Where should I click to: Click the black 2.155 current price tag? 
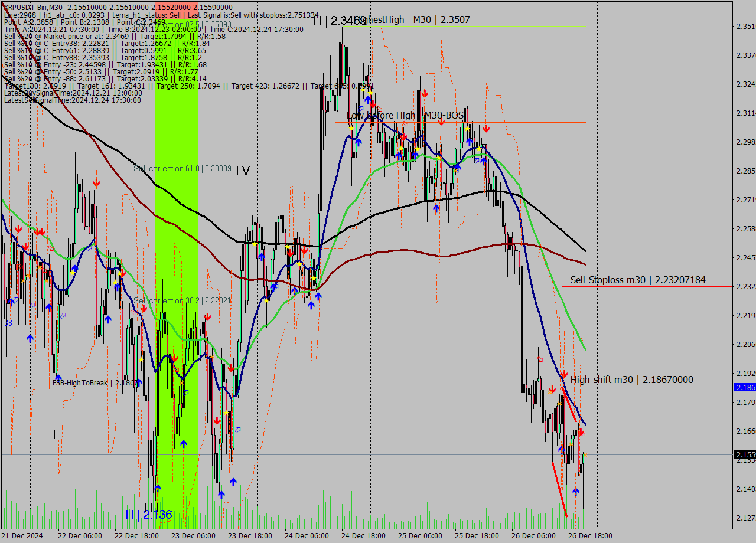point(744,454)
